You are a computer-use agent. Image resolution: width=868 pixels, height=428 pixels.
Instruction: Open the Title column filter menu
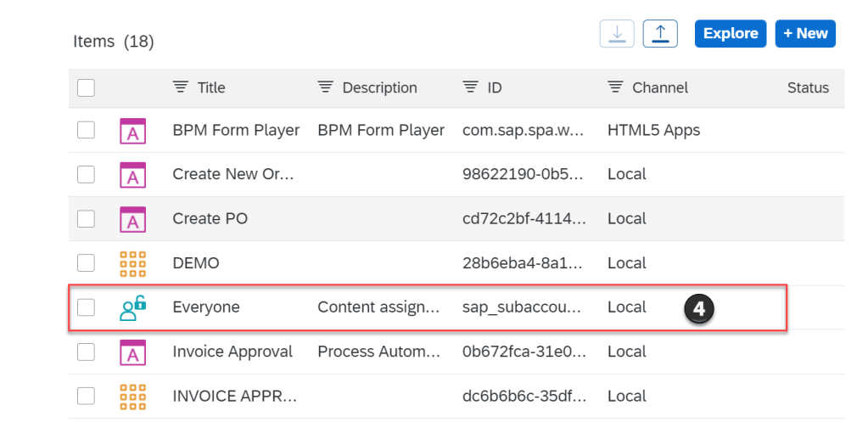coord(180,87)
